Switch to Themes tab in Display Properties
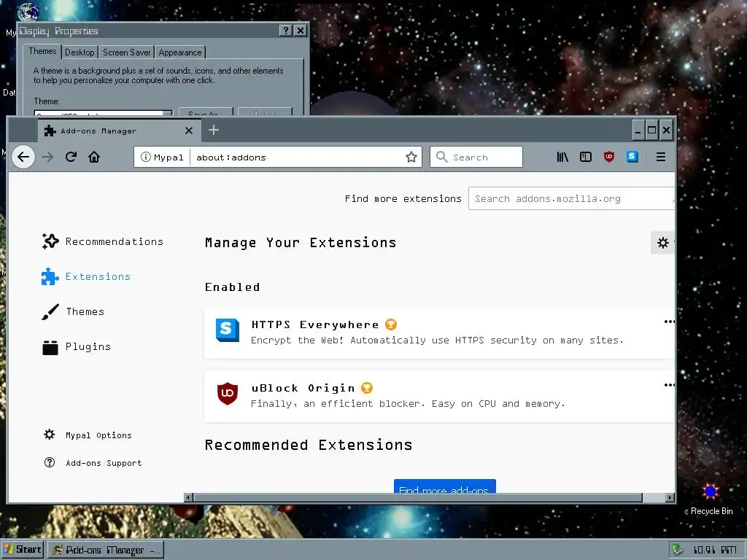Screen dimensions: 747x560 pos(42,52)
